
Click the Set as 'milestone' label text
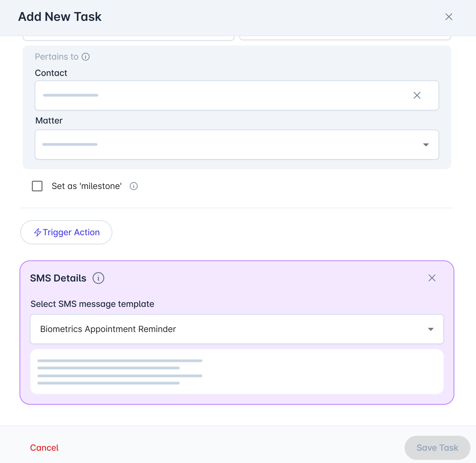[x=87, y=186]
